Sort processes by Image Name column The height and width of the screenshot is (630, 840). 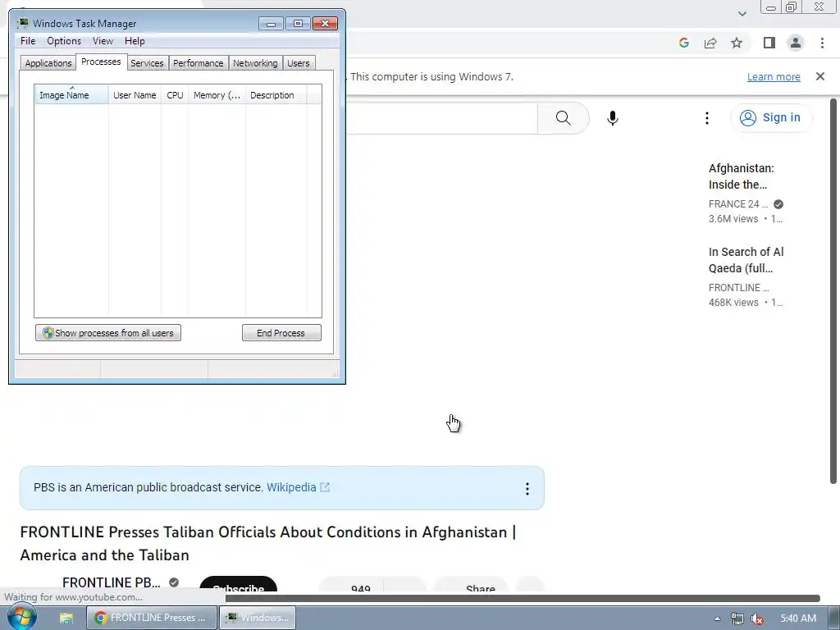point(71,94)
